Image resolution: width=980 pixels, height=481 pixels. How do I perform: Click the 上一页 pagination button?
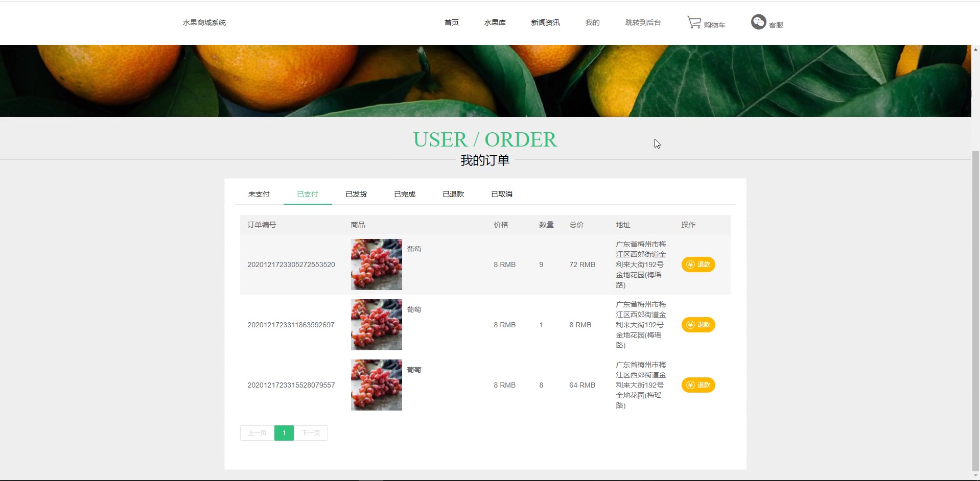[258, 433]
